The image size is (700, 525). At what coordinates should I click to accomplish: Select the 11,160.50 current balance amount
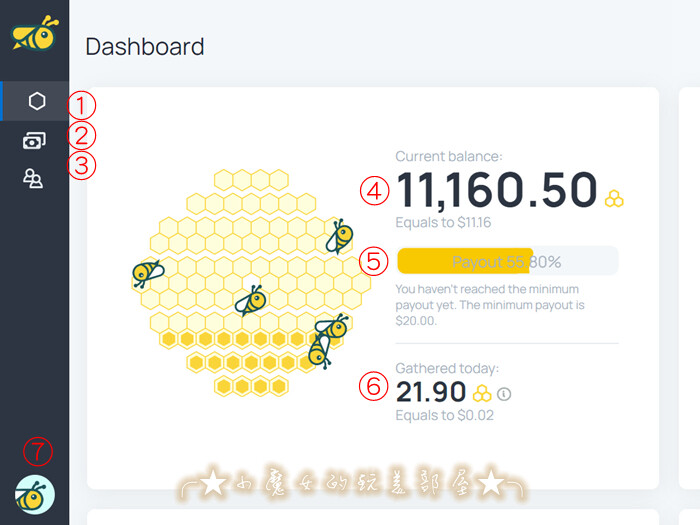pyautogui.click(x=496, y=189)
